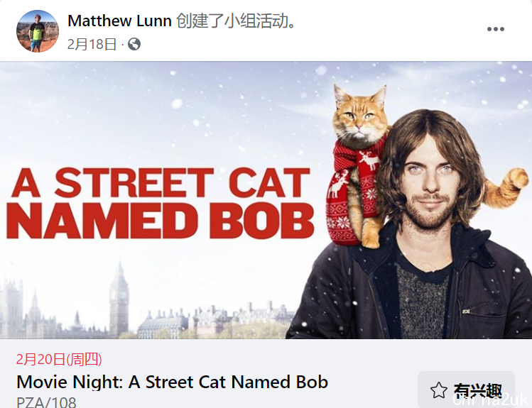Image resolution: width=532 pixels, height=408 pixels.
Task: Select the event location PZA/108
Action: pos(46,402)
